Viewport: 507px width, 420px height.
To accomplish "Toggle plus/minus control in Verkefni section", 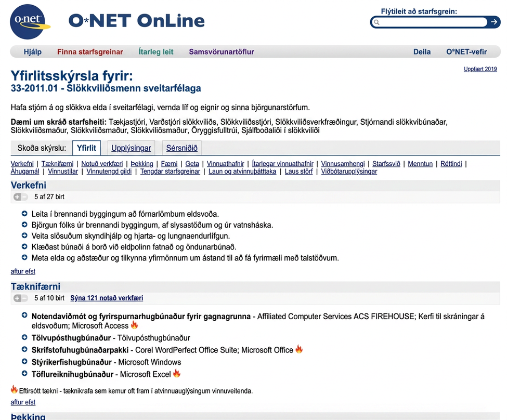I will (x=21, y=196).
